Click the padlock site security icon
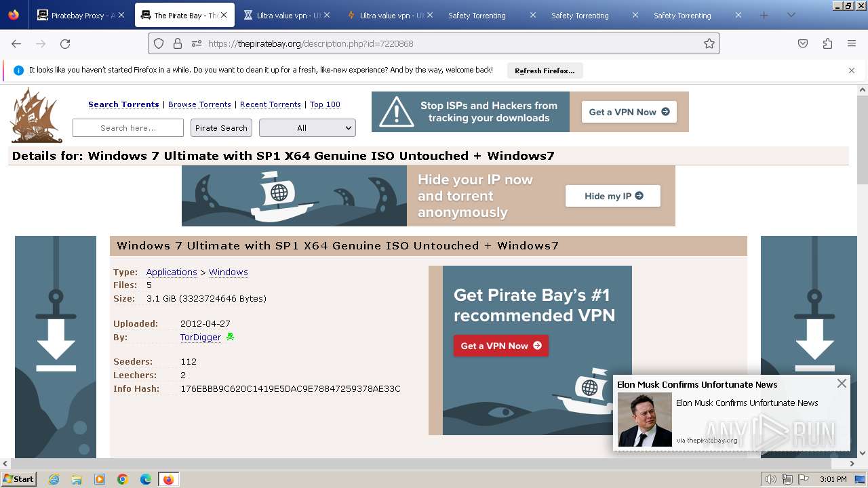The height and width of the screenshot is (488, 868). pos(178,43)
